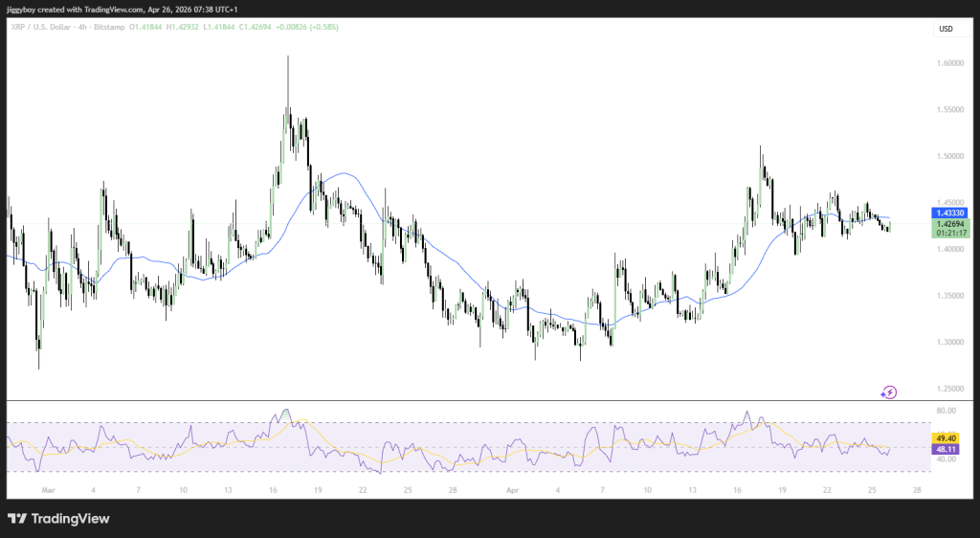Screen dimensions: 980x538
Task: Click the purple lightning bolt icon
Action: pyautogui.click(x=889, y=392)
